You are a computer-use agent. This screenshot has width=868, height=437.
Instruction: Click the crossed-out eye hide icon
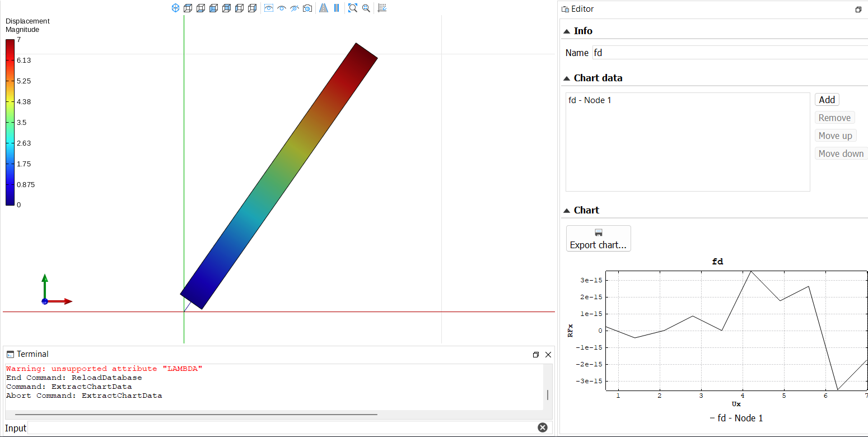coord(295,8)
